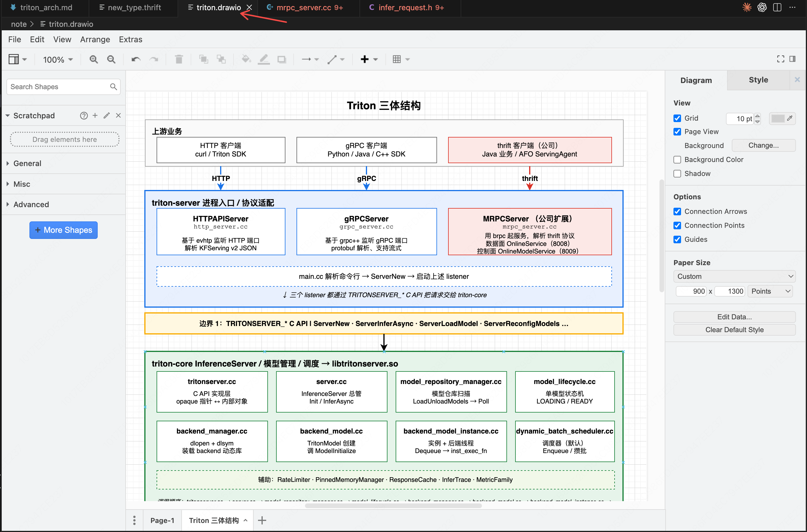Click the To Front icon in toolbar
Screen dimensions: 807x532
point(204,59)
